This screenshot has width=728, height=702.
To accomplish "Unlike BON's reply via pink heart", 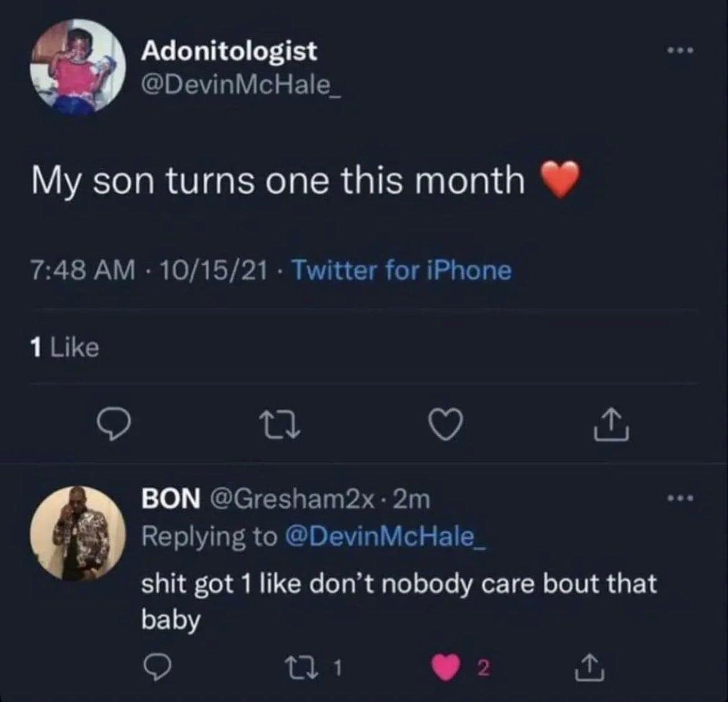I will tap(446, 668).
